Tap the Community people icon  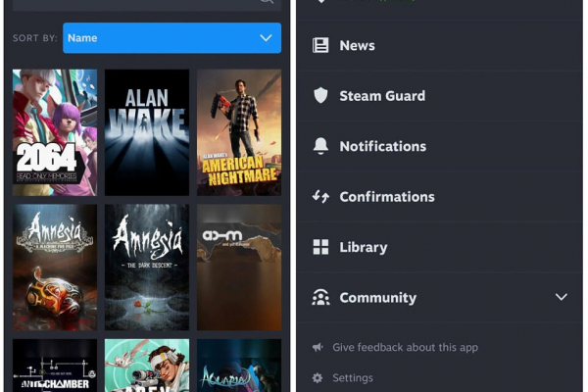320,298
